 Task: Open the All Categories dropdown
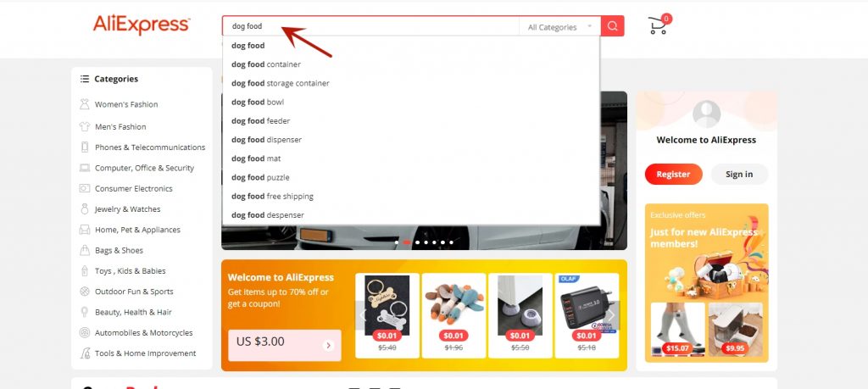[559, 26]
